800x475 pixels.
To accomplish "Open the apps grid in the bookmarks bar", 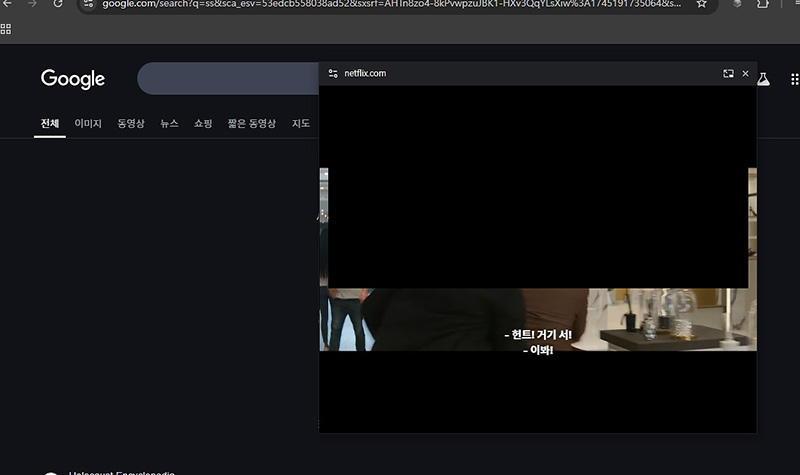I will coord(6,29).
